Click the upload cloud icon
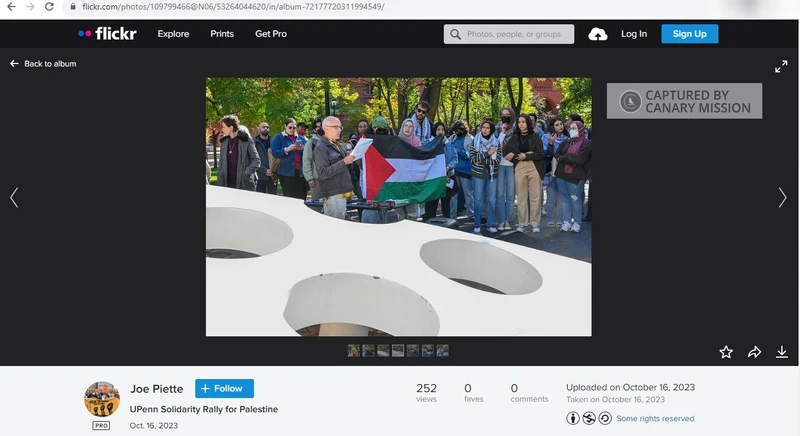The image size is (800, 436). 598,34
